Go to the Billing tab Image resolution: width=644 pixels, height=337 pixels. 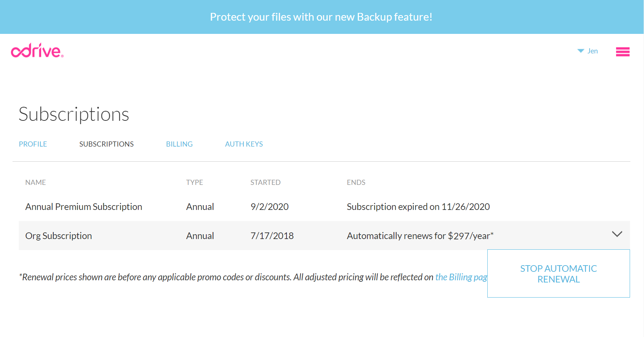[x=179, y=144]
